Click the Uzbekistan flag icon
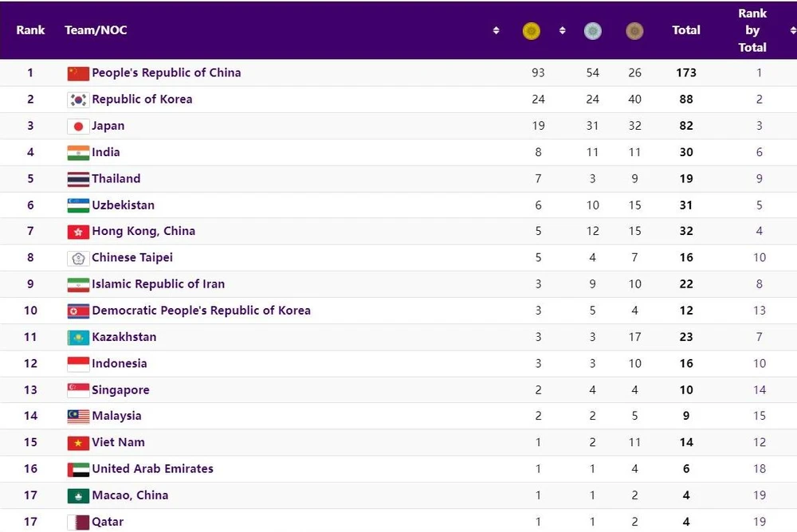Image resolution: width=797 pixels, height=532 pixels. (78, 205)
